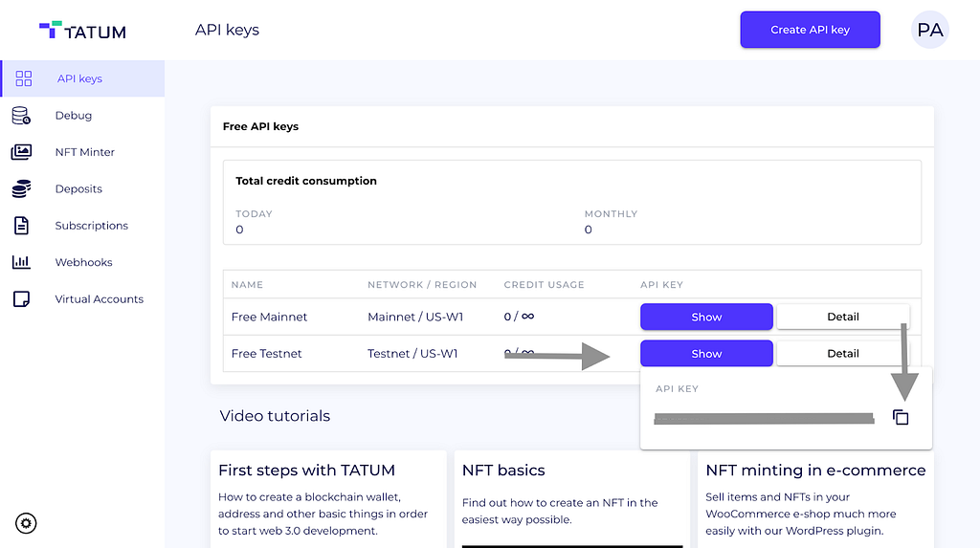This screenshot has width=980, height=548.
Task: Click the Tatum logo
Action: click(82, 30)
